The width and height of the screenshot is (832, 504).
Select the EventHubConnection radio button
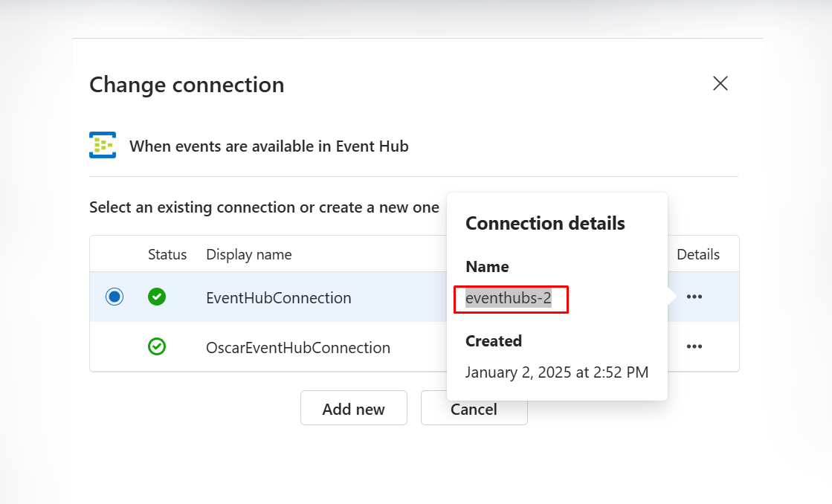tap(115, 297)
